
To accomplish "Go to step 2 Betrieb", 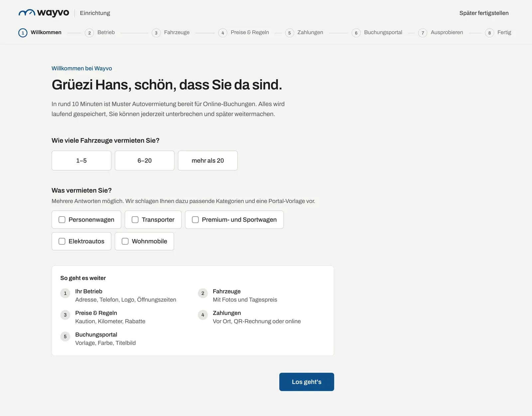I will (x=100, y=33).
